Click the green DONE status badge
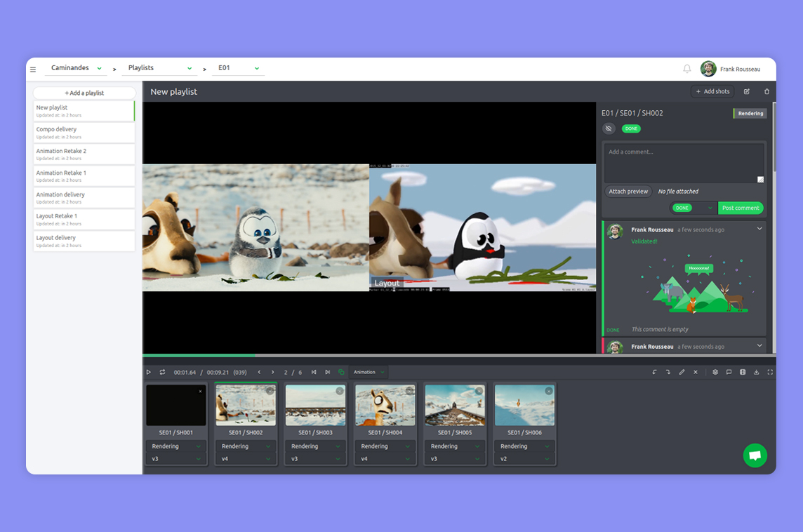Viewport: 803px width, 532px height. pos(631,128)
